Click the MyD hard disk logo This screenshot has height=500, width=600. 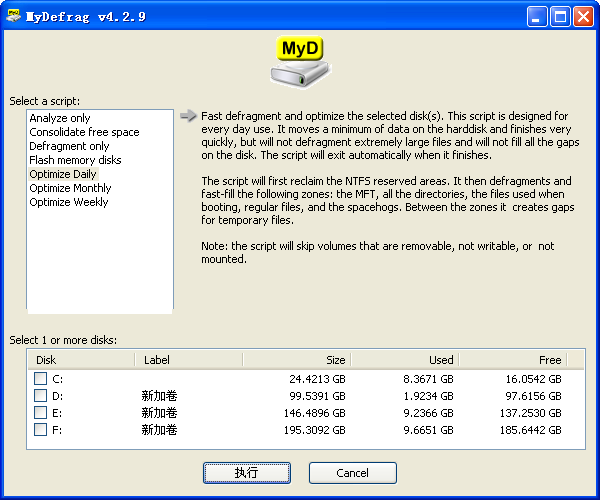[x=301, y=63]
